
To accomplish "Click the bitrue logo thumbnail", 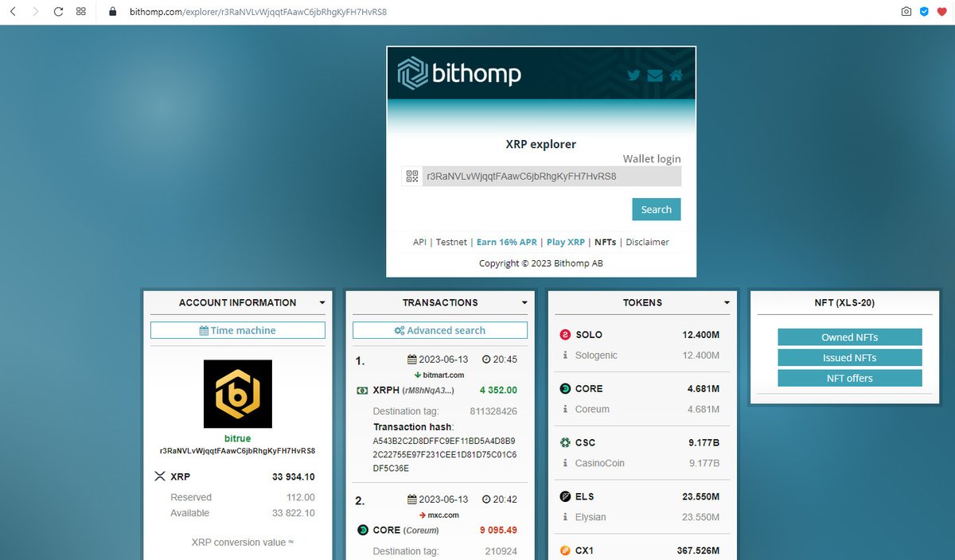I will [x=238, y=394].
